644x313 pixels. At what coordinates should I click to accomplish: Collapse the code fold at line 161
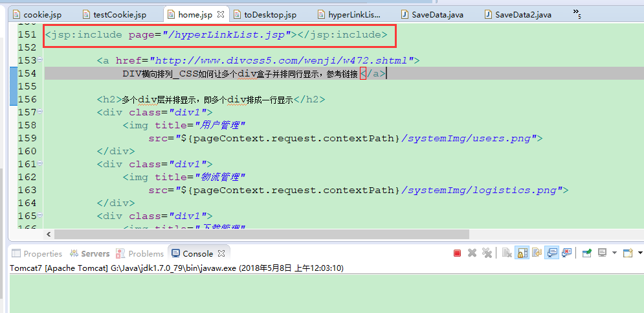pyautogui.click(x=40, y=163)
